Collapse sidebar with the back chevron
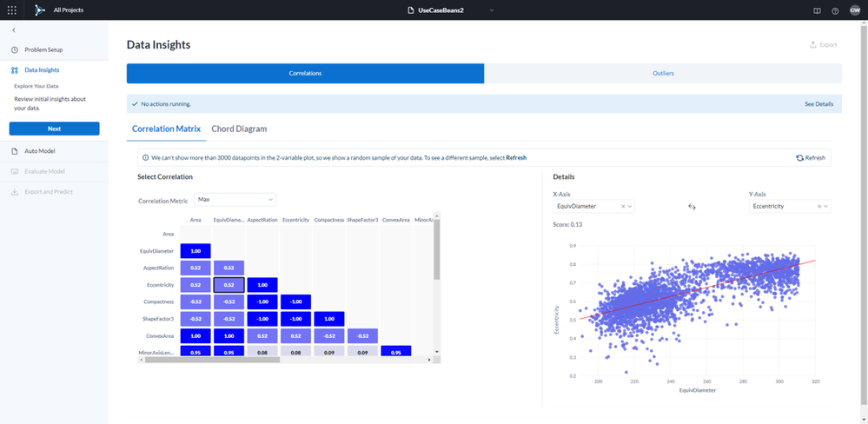This screenshot has height=424, width=868. tap(14, 30)
